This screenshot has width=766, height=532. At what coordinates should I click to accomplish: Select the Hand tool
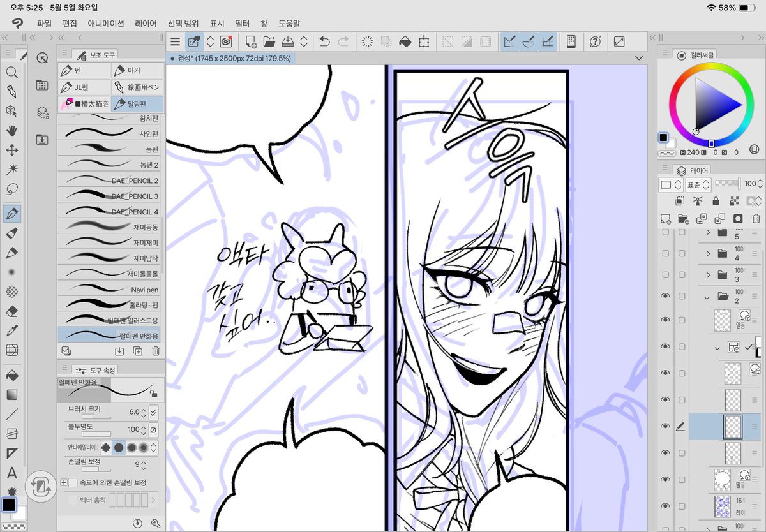pyautogui.click(x=11, y=131)
